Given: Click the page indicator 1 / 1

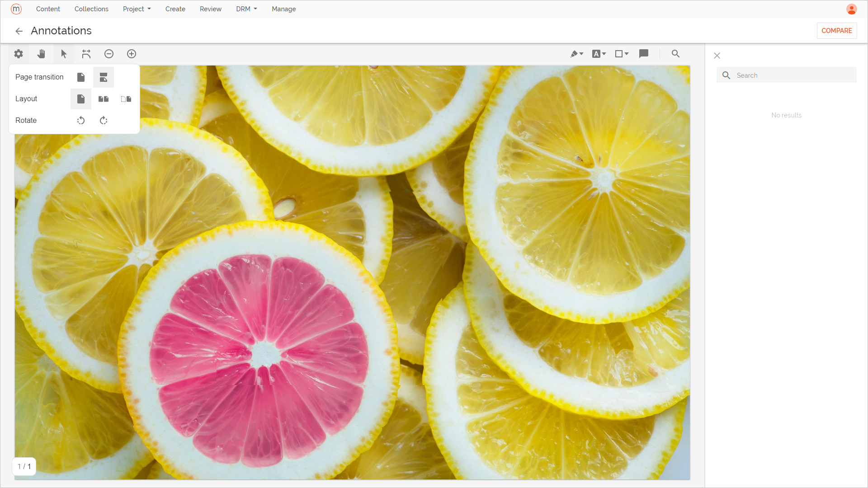Looking at the screenshot, I should [24, 466].
